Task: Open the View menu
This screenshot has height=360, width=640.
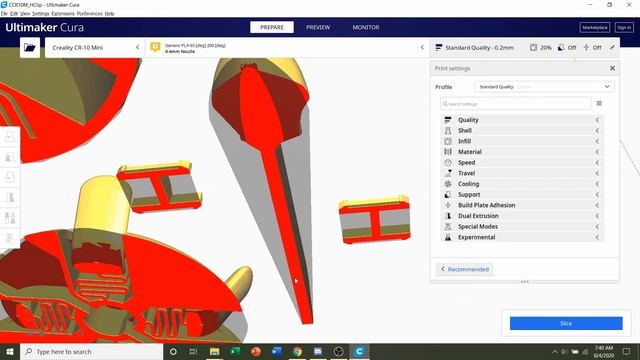Action: (x=25, y=13)
